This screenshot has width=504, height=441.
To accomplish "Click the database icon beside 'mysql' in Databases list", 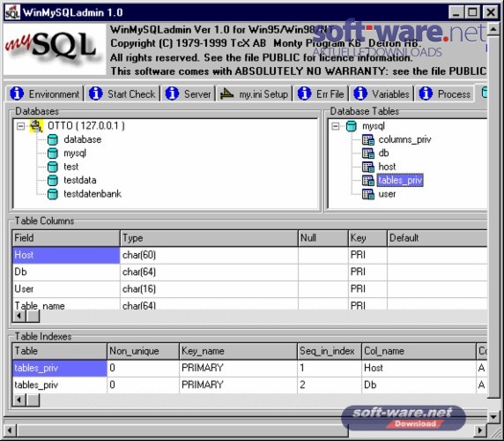I will pos(53,153).
